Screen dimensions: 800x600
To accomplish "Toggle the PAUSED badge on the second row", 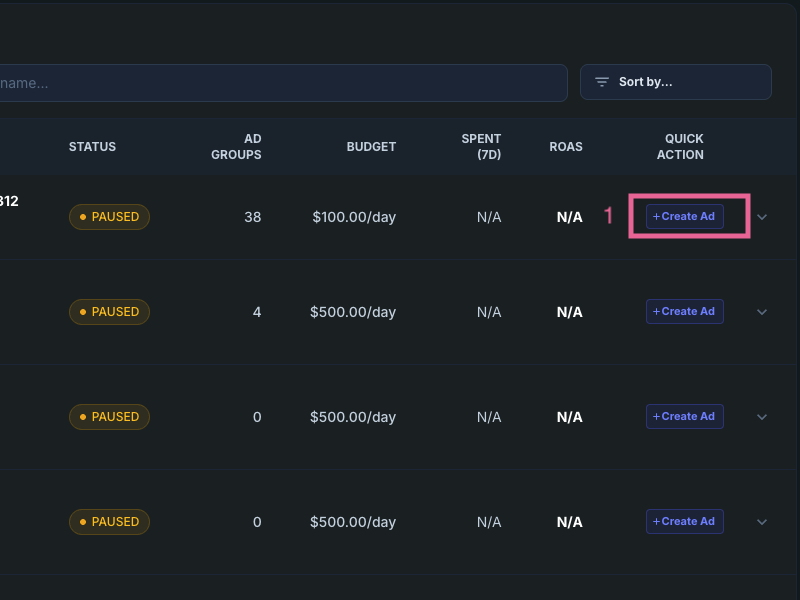I will [109, 311].
